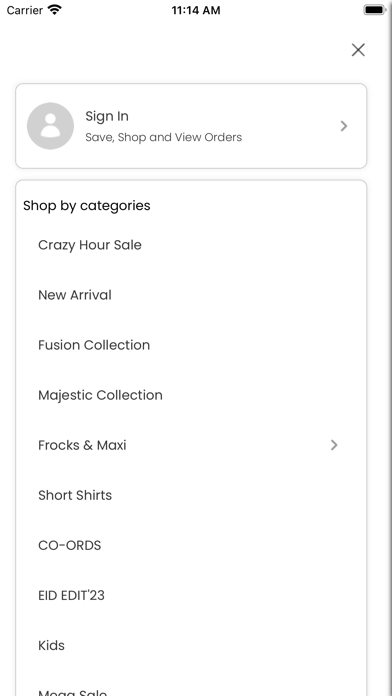Close the side menu with X icon

tap(358, 50)
